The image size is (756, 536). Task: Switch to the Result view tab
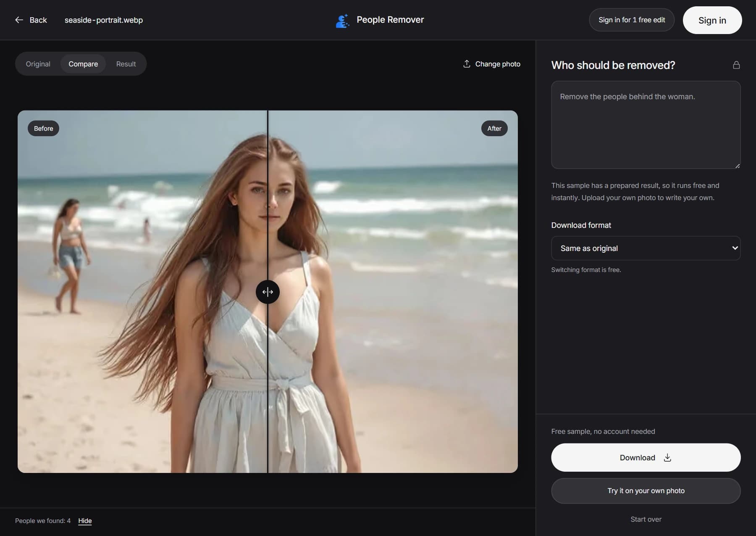[126, 64]
